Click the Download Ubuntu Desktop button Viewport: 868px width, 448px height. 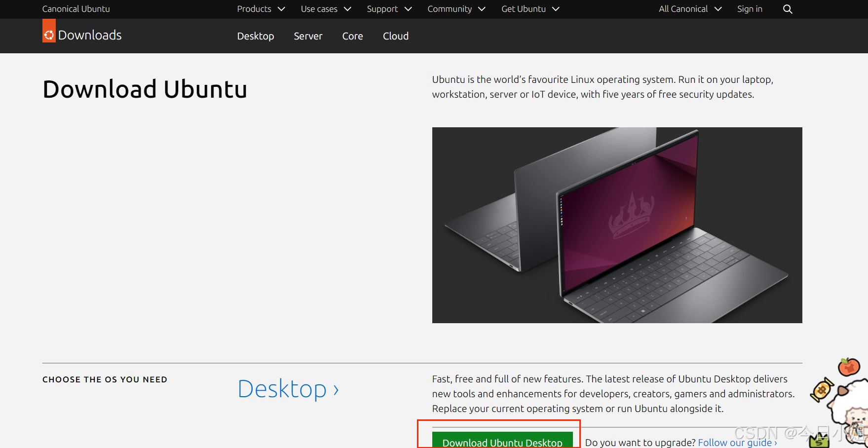[x=502, y=440]
